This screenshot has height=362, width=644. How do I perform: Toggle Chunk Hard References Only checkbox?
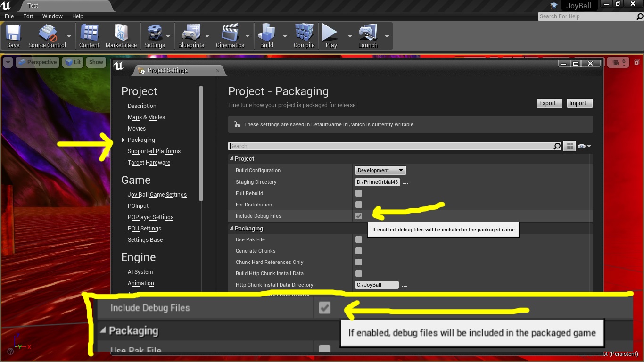pos(359,262)
